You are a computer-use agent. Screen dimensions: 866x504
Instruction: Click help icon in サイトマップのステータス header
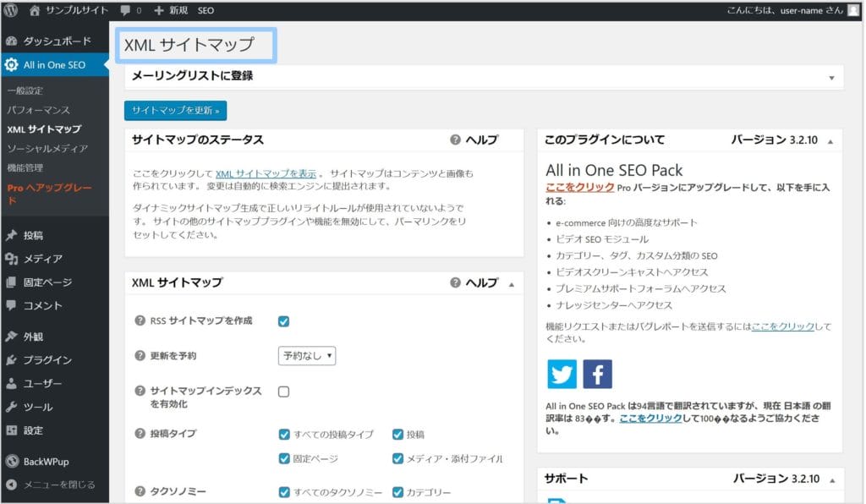(x=455, y=140)
